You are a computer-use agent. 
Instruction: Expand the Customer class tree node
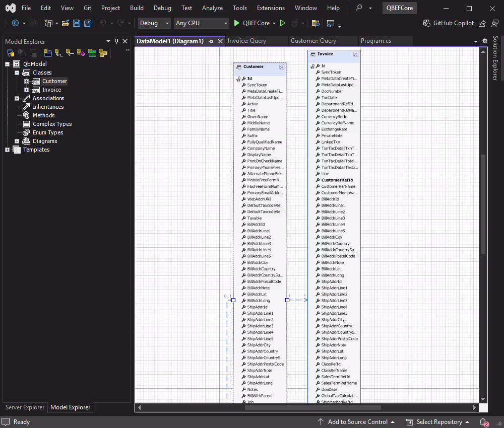pos(26,81)
